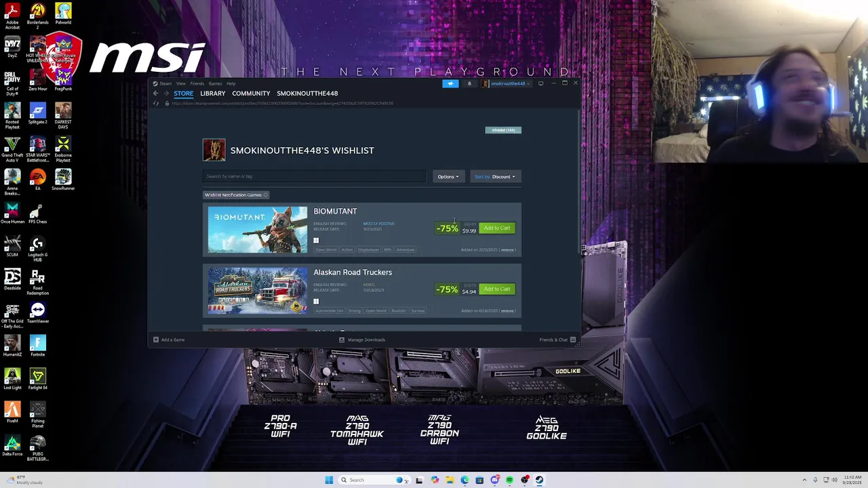Reload the Steam store page

pos(156,104)
